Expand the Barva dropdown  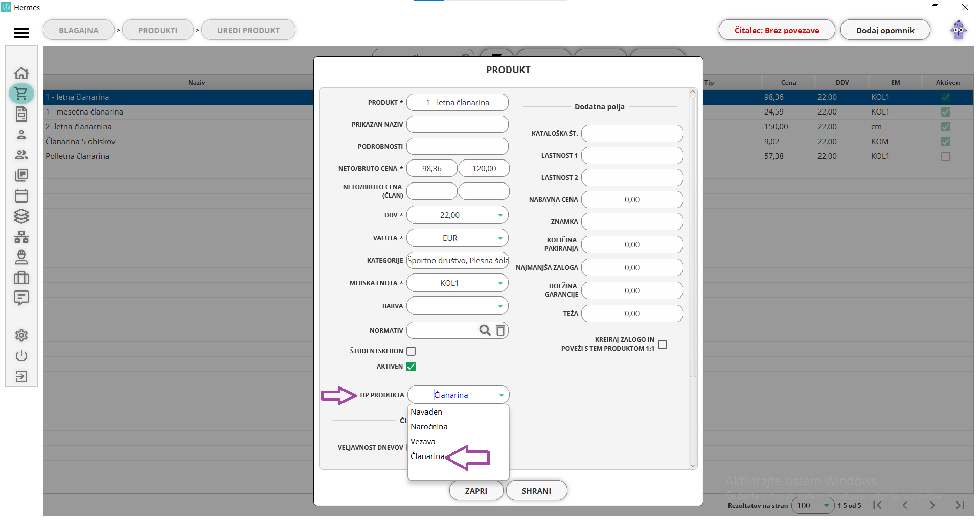pyautogui.click(x=500, y=306)
